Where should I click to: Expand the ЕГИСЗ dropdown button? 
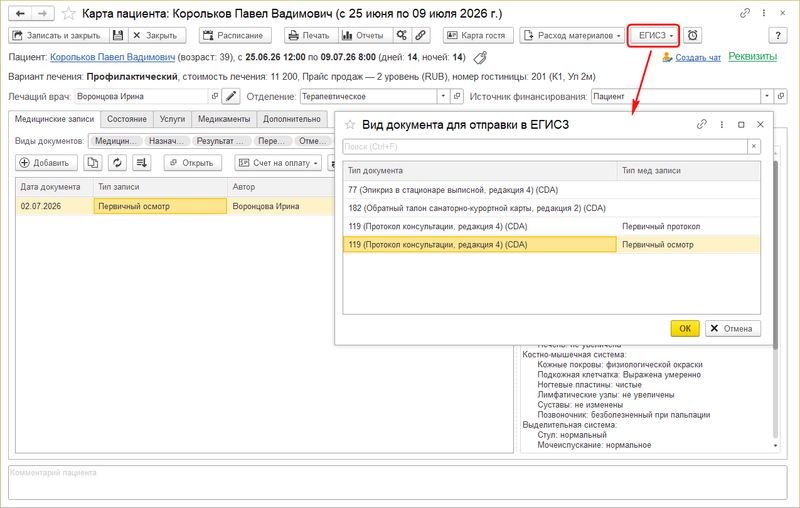[655, 35]
